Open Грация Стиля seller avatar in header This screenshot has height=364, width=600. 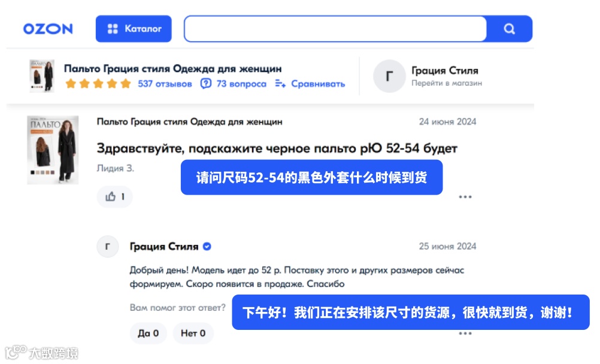point(389,76)
